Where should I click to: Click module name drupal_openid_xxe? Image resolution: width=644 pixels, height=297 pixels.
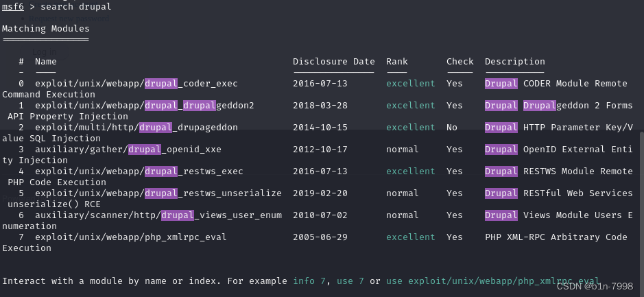(x=128, y=150)
